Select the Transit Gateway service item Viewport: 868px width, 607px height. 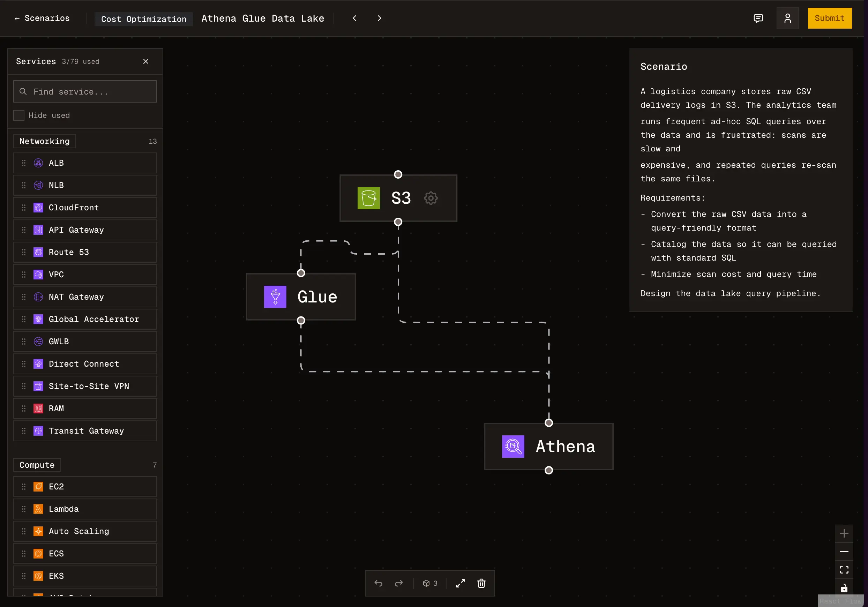click(85, 430)
